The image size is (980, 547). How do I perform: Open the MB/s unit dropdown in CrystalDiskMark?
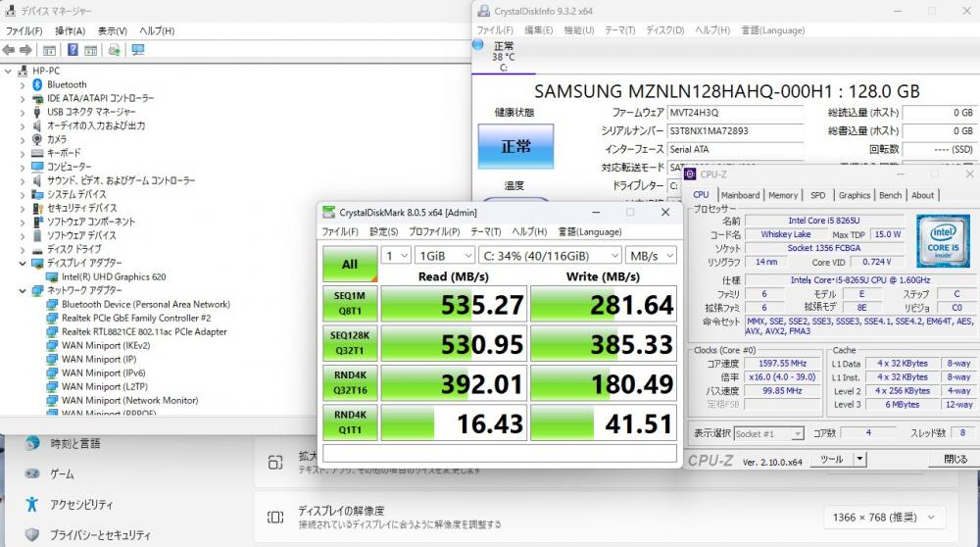pyautogui.click(x=652, y=256)
